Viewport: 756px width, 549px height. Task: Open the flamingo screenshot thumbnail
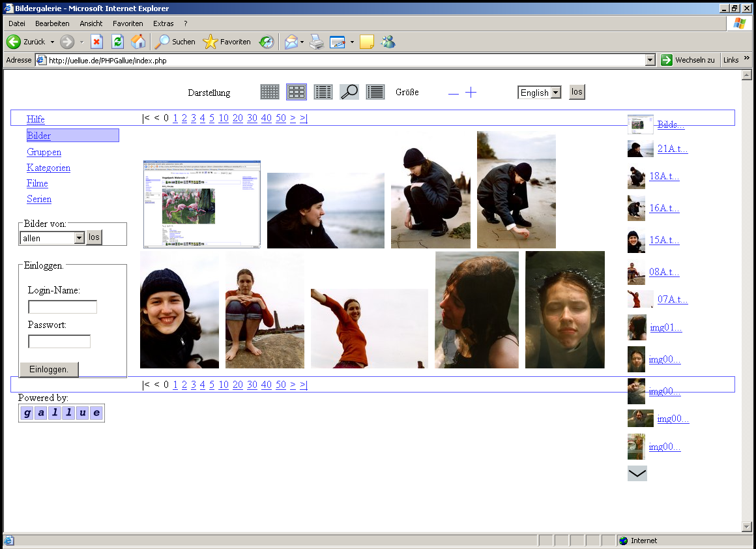pos(202,204)
